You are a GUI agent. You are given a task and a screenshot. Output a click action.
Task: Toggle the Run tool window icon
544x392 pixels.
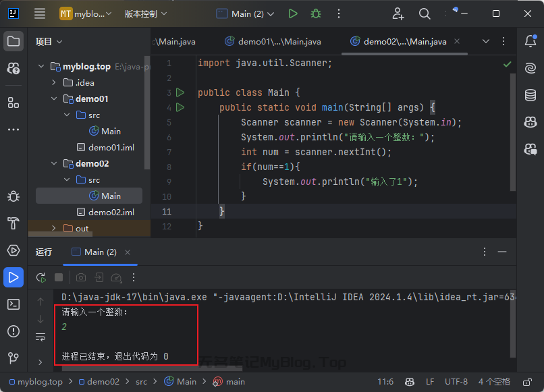pos(13,277)
